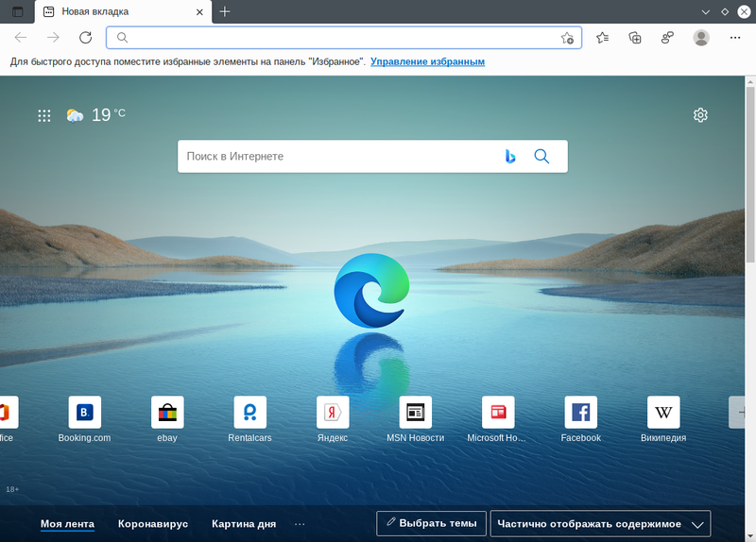Click the scrollbar down arrow
Image resolution: width=756 pixels, height=542 pixels.
tap(750, 536)
